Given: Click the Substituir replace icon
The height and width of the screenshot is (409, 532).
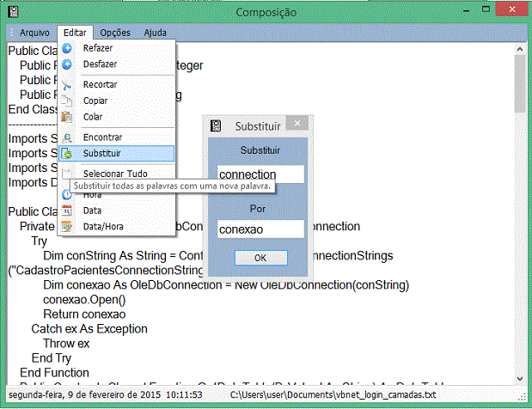Looking at the screenshot, I should click(67, 154).
